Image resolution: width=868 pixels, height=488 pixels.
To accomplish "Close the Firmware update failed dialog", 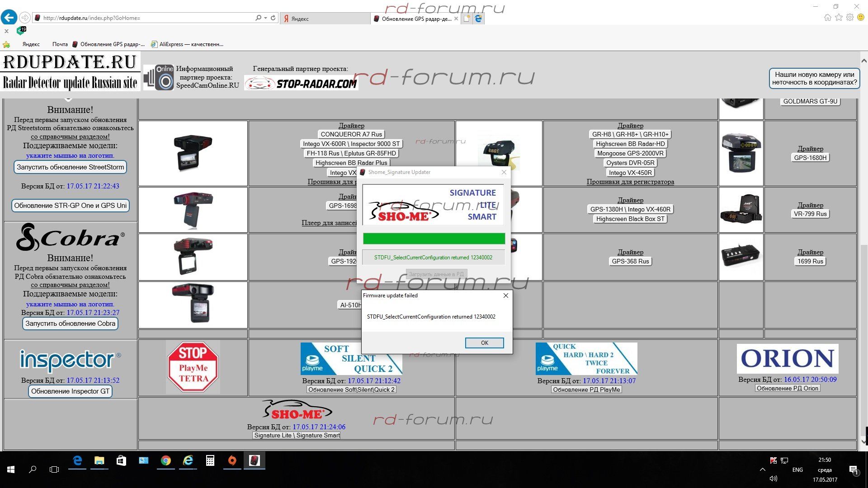I will click(x=506, y=296).
